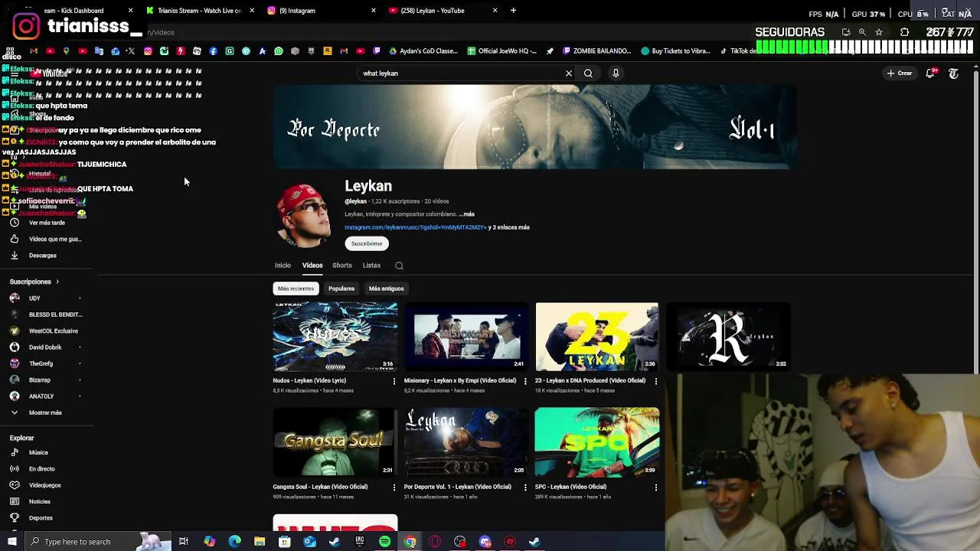Clear the YouTube search query
The image size is (980, 551).
click(x=569, y=73)
